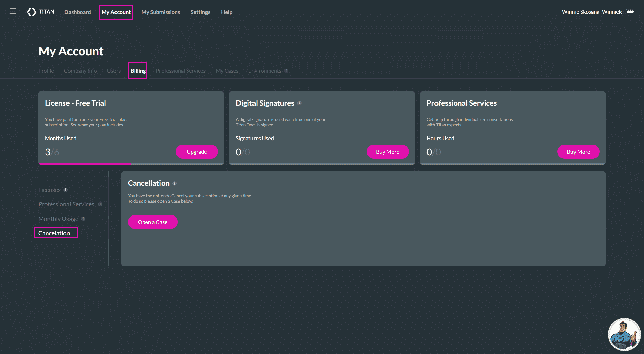Open the mascot help chat avatar
Viewport: 644px width, 354px height.
pos(624,334)
